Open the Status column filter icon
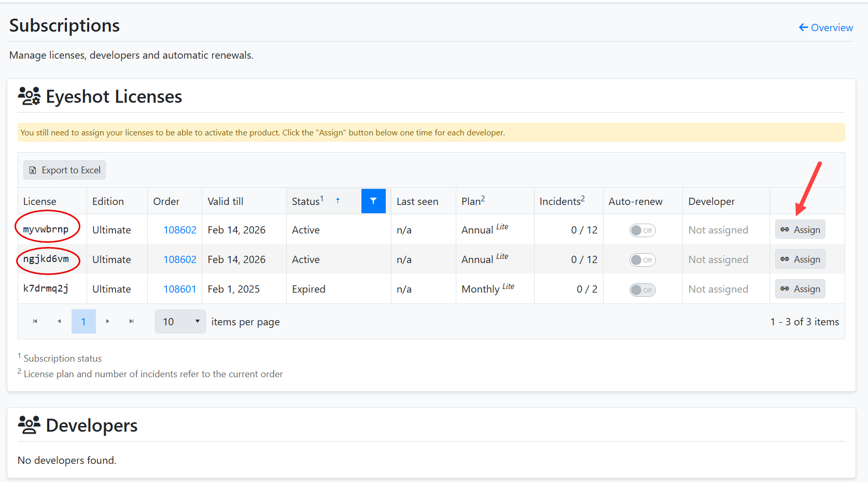Image resolution: width=868 pixels, height=482 pixels. coord(373,201)
